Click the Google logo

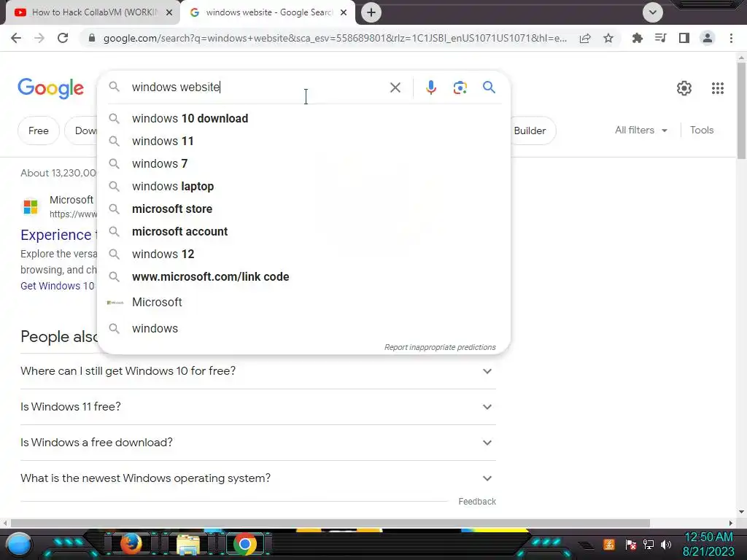pos(50,88)
